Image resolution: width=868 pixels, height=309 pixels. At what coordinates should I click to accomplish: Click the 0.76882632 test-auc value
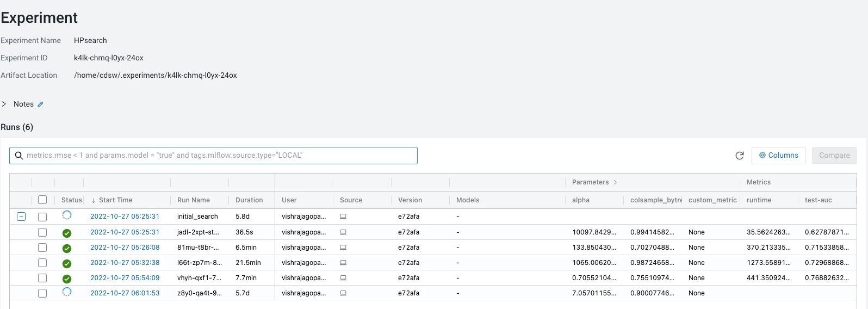(827, 278)
